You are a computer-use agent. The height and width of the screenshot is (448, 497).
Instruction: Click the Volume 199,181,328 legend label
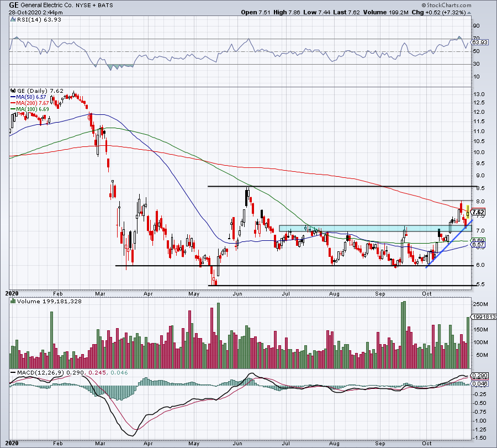(x=49, y=301)
